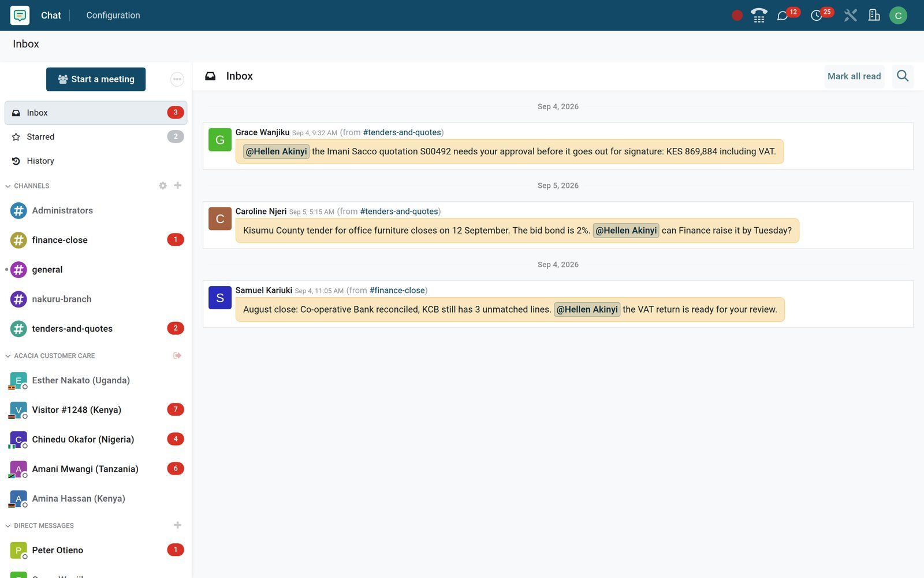Open the Administrators channel
924x578 pixels.
pos(96,211)
